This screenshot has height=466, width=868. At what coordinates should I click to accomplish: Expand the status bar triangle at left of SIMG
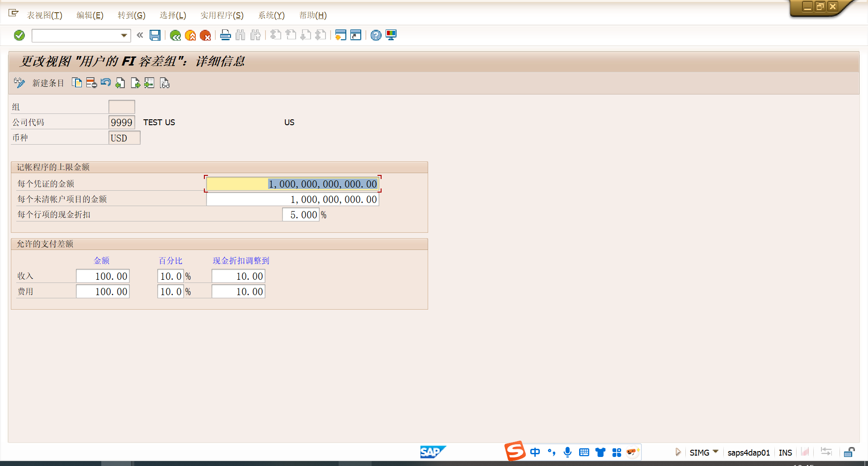(x=678, y=452)
